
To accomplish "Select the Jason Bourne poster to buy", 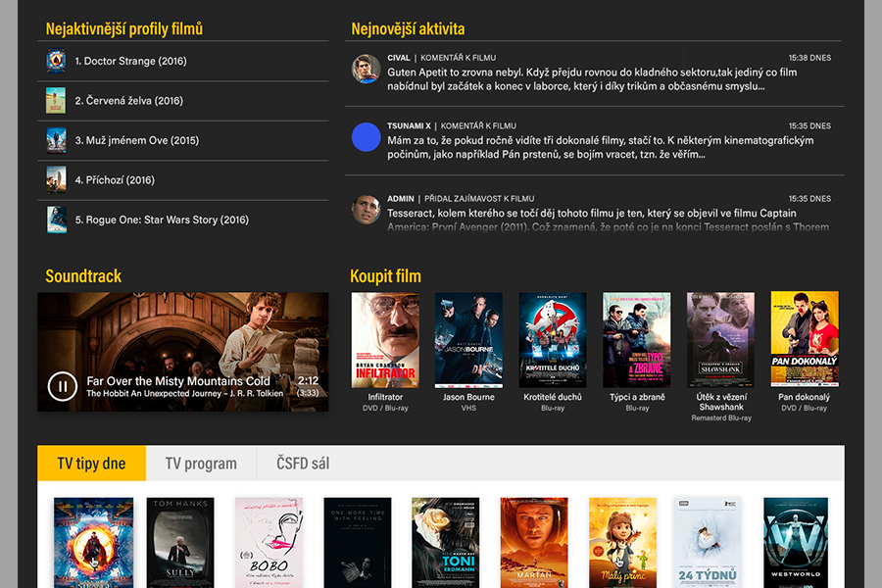I will click(x=468, y=339).
